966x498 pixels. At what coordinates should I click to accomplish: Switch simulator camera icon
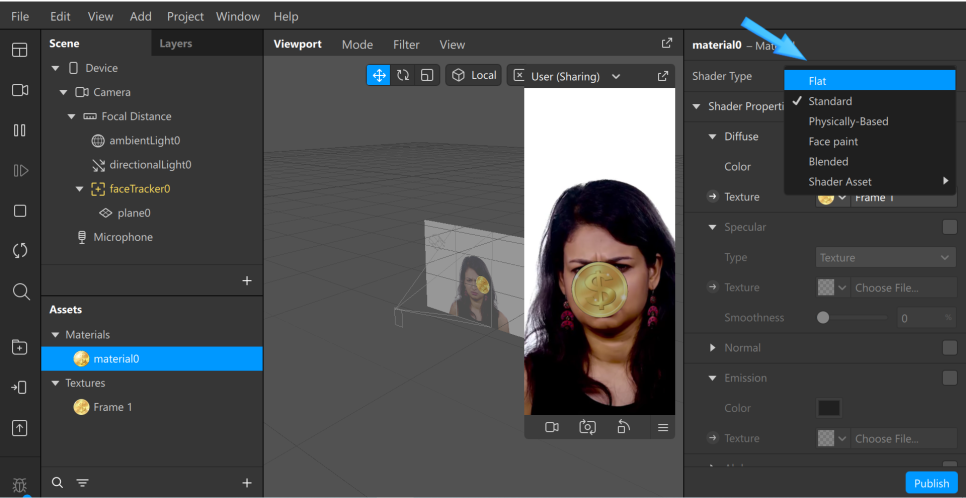(588, 427)
